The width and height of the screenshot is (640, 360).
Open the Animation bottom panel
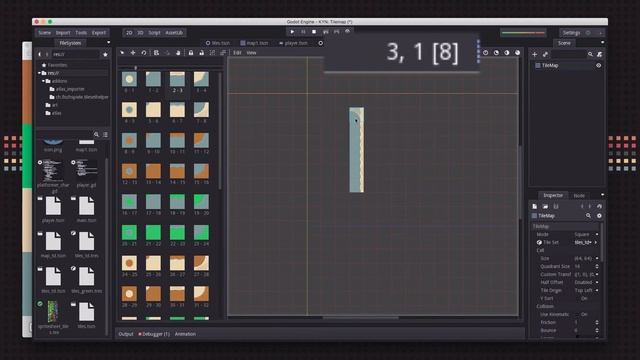coord(185,334)
